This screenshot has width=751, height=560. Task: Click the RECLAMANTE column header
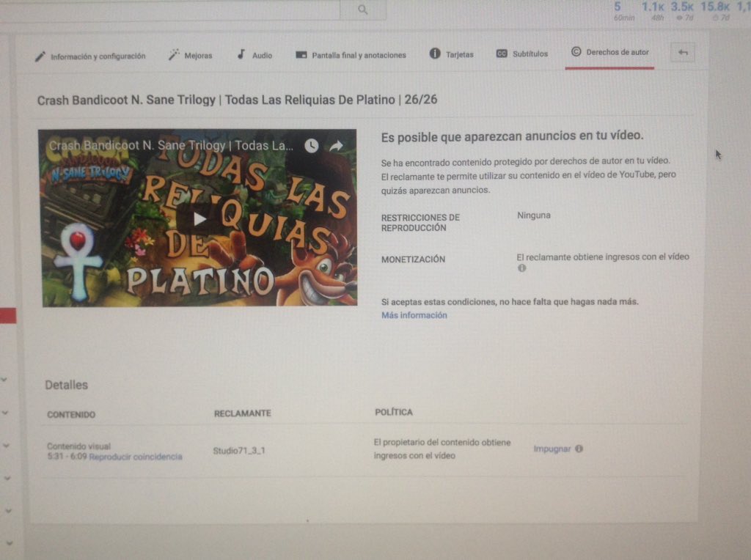[242, 413]
